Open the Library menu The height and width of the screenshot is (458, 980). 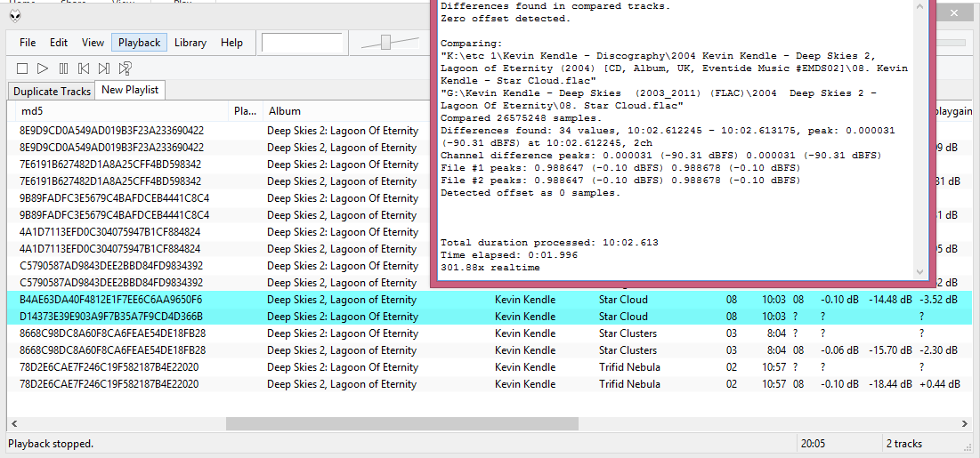click(x=190, y=43)
